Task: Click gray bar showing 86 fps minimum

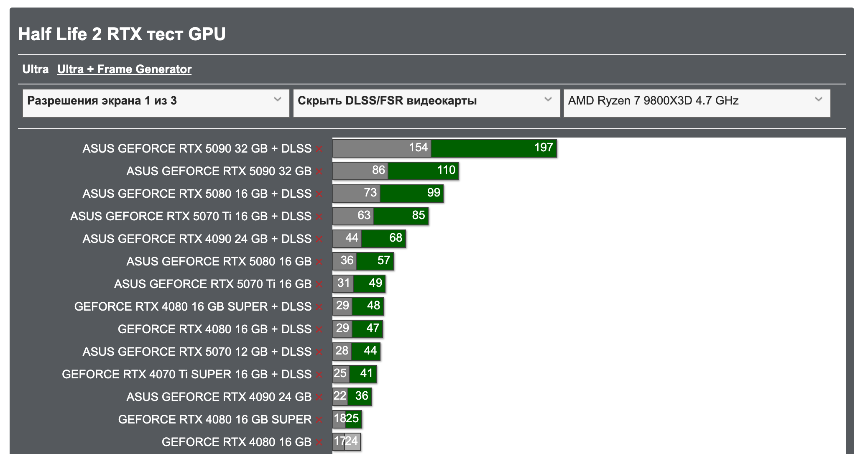Action: [360, 171]
